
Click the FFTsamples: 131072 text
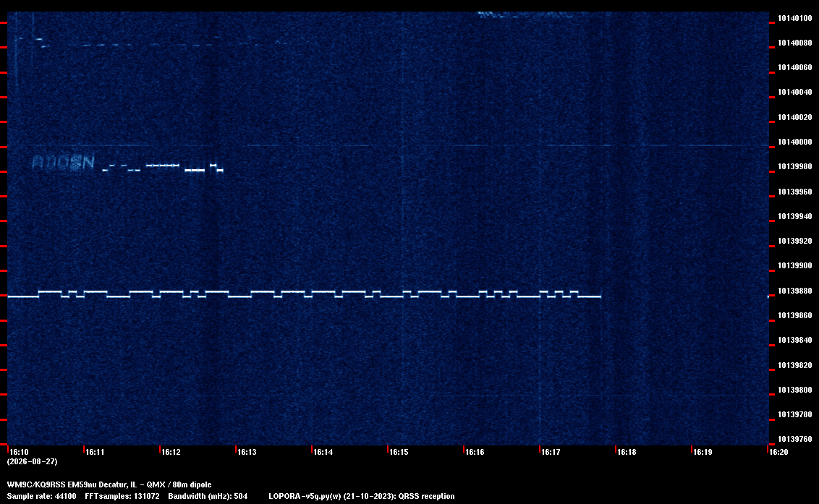[x=122, y=496]
